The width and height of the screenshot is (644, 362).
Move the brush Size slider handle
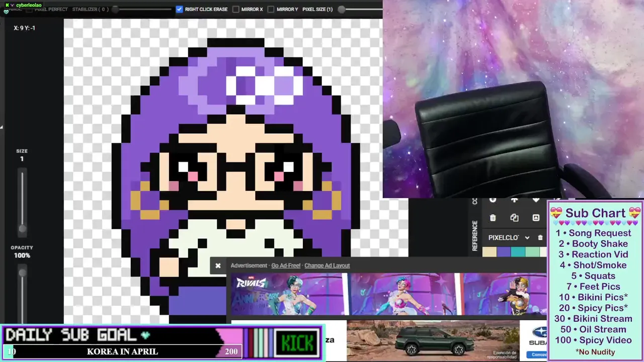click(x=22, y=228)
